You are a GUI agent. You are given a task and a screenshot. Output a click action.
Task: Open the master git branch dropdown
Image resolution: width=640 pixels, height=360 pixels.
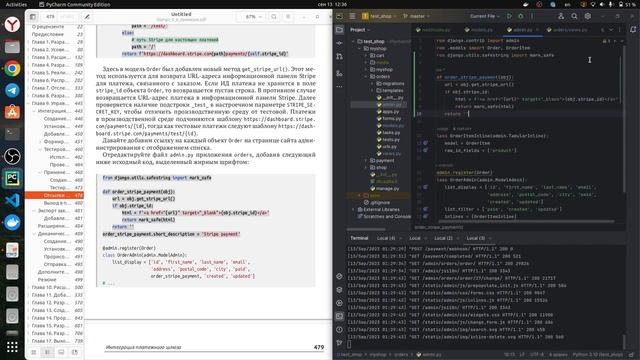point(416,16)
